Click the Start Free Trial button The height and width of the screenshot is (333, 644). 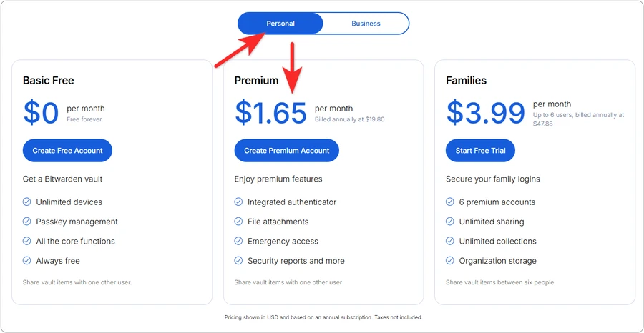point(480,151)
